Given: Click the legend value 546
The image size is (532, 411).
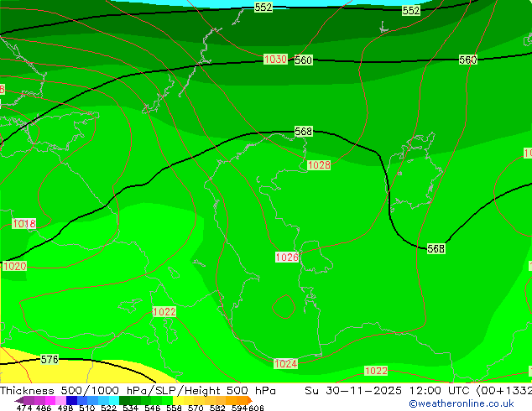Looking at the screenshot, I should click(x=153, y=408).
